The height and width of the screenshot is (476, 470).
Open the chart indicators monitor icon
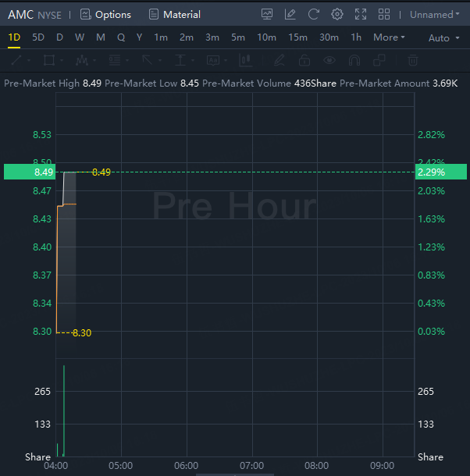pos(267,14)
